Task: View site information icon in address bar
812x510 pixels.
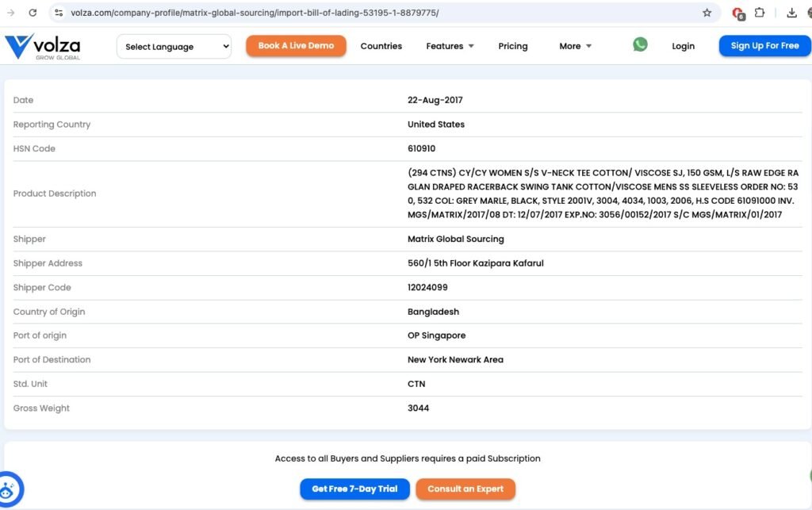Action: tap(59, 13)
